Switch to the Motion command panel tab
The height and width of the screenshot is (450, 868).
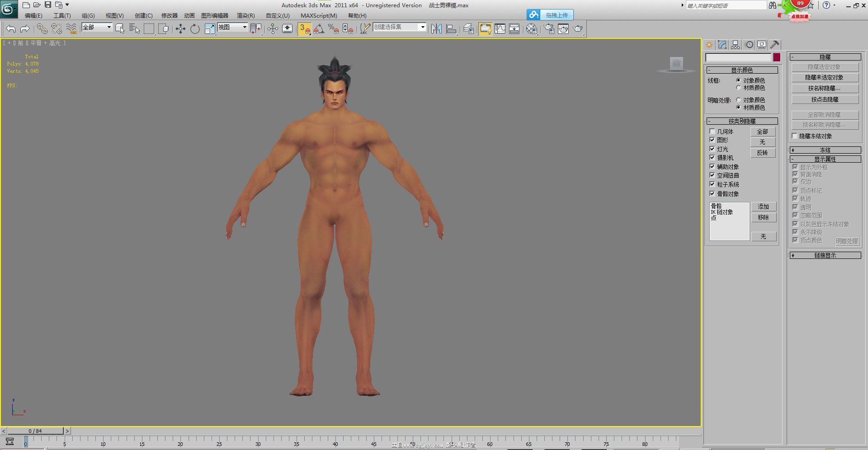click(750, 44)
